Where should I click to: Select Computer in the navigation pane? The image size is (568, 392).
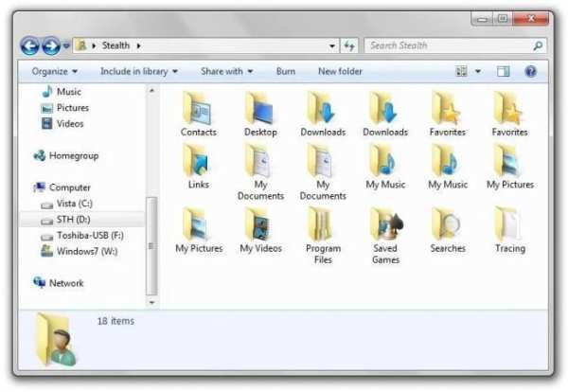pos(62,187)
